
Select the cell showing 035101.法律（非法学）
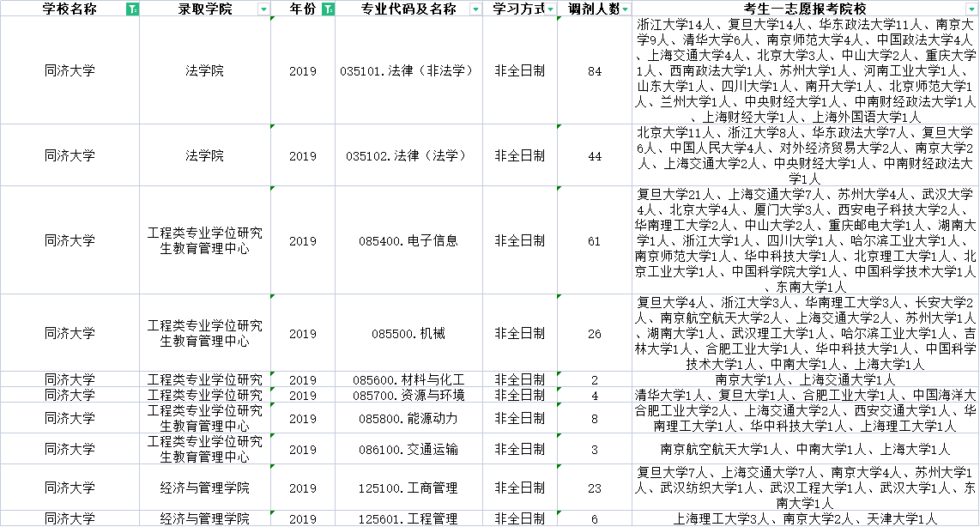point(409,70)
